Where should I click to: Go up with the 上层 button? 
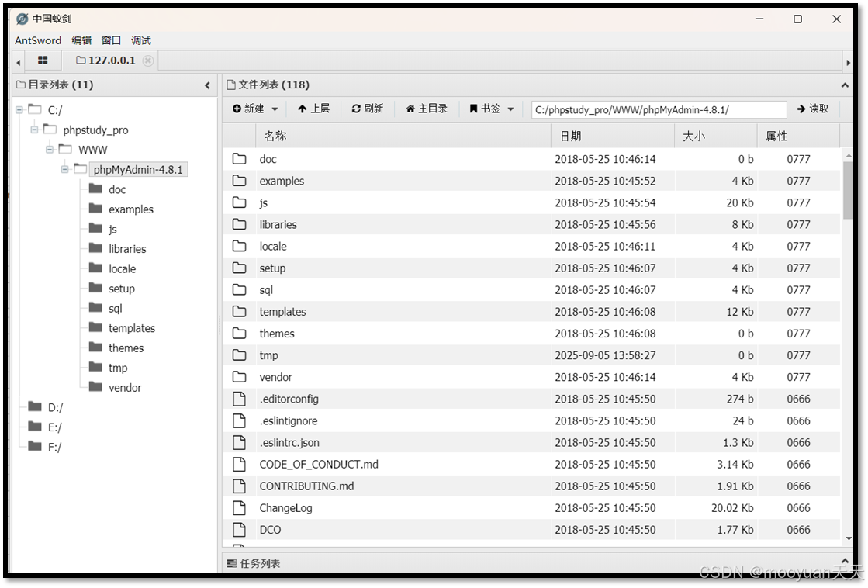tap(314, 109)
